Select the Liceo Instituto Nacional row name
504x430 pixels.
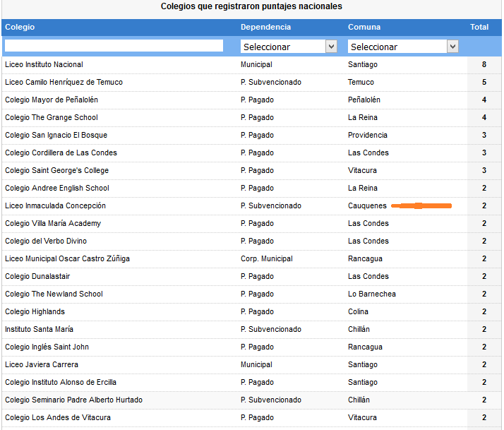(44, 64)
